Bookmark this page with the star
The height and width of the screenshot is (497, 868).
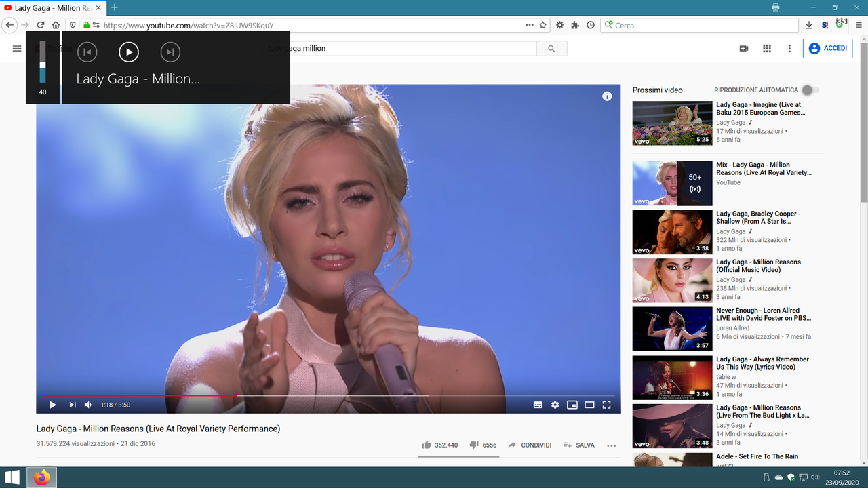tap(543, 25)
